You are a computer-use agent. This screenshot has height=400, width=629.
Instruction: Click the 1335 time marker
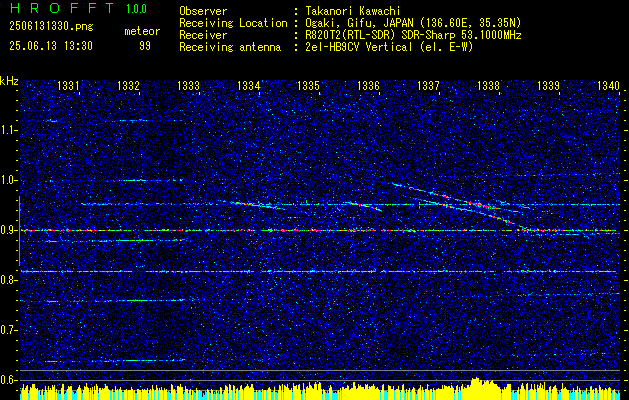pos(308,85)
